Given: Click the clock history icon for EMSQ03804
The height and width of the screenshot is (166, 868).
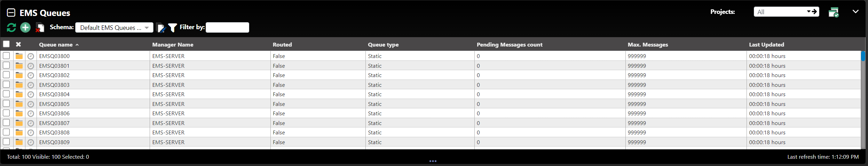Looking at the screenshot, I should tap(31, 94).
